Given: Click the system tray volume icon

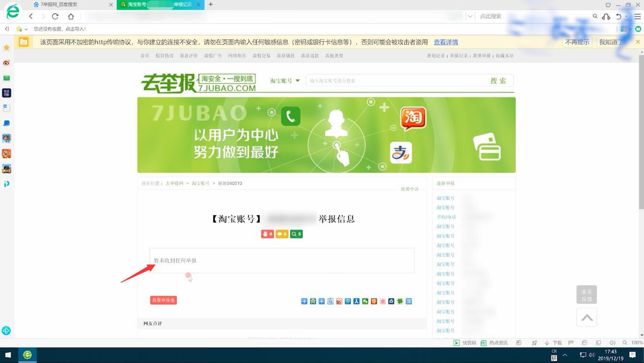Looking at the screenshot, I should 592,355.
